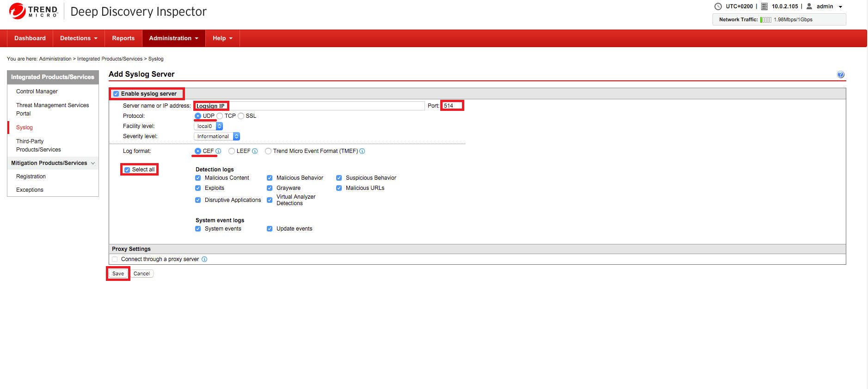Viewport: 868px width, 389px height.
Task: Click the Port input field
Action: pos(452,106)
